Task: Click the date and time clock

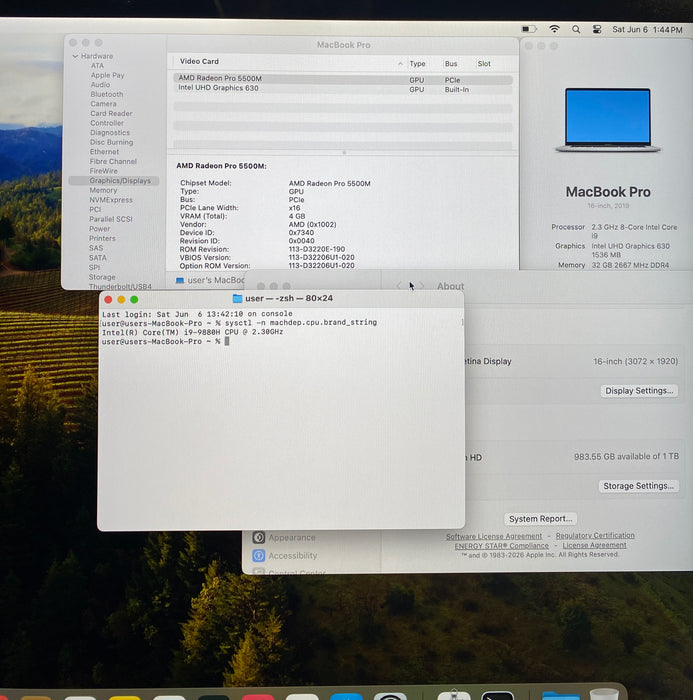Action: tap(647, 30)
